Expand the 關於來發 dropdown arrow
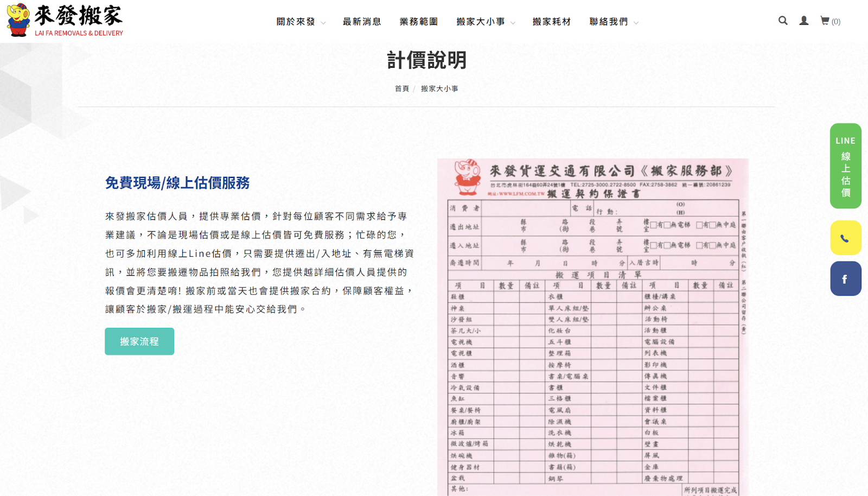The width and height of the screenshot is (868, 496). (x=323, y=23)
